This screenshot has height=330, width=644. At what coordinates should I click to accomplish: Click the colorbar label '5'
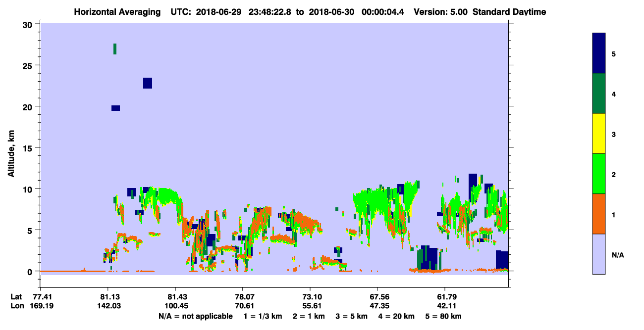pyautogui.click(x=613, y=54)
